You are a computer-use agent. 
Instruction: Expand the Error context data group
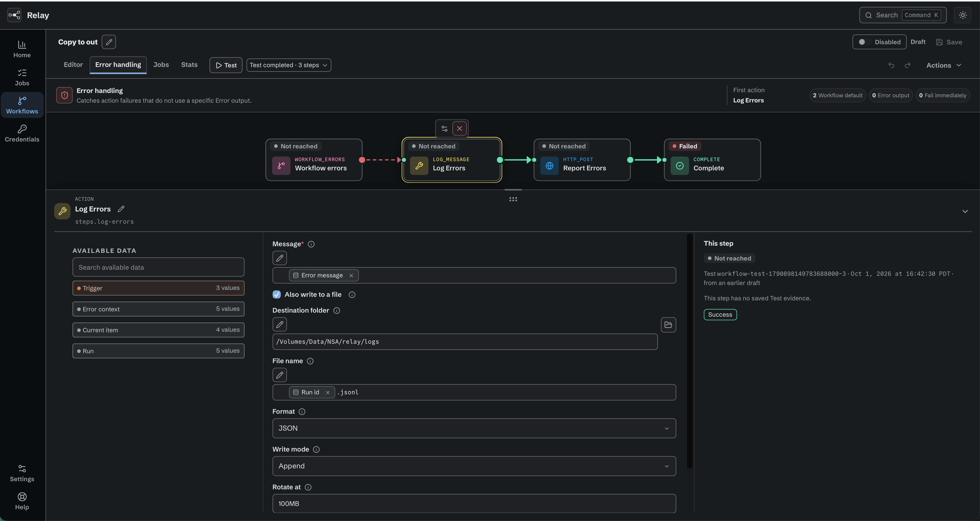click(x=158, y=309)
